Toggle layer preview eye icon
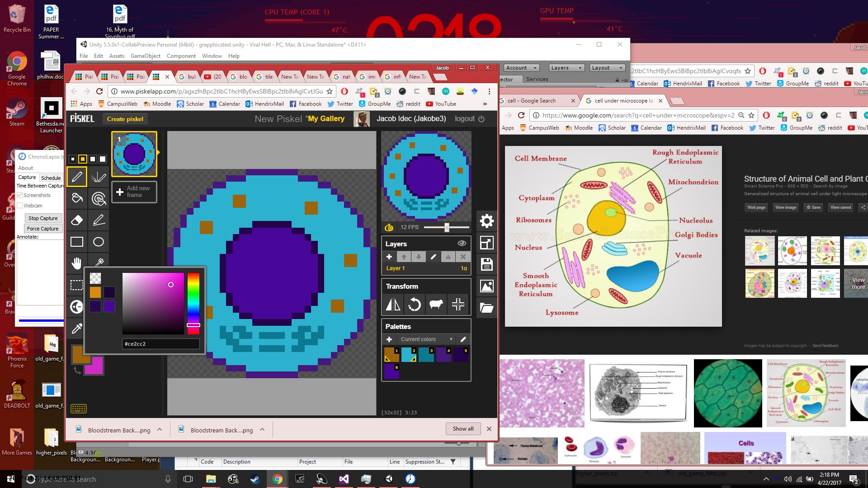This screenshot has height=488, width=868. coord(462,243)
